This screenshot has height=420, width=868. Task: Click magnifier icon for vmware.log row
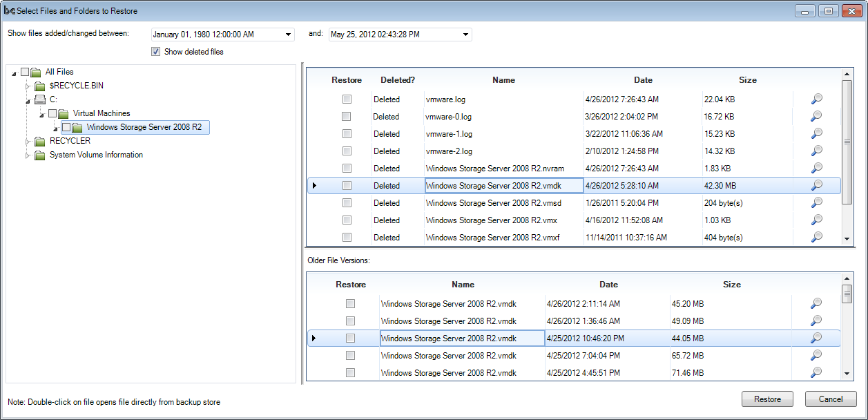click(x=816, y=99)
